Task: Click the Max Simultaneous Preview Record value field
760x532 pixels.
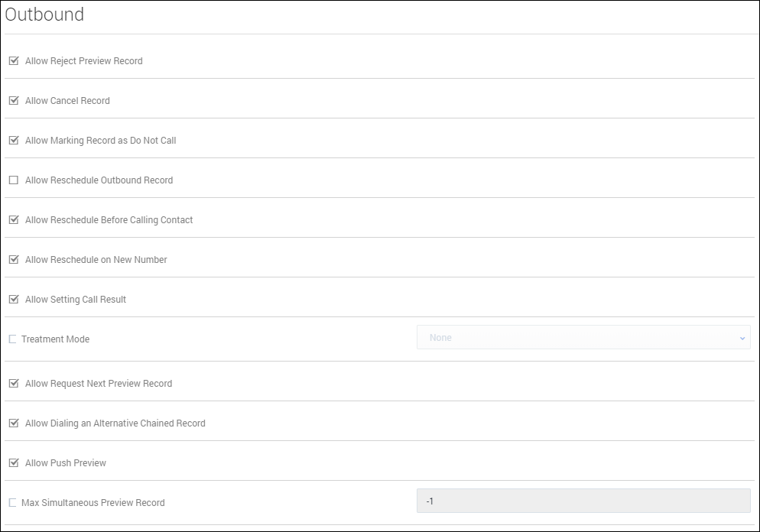Action: click(583, 501)
